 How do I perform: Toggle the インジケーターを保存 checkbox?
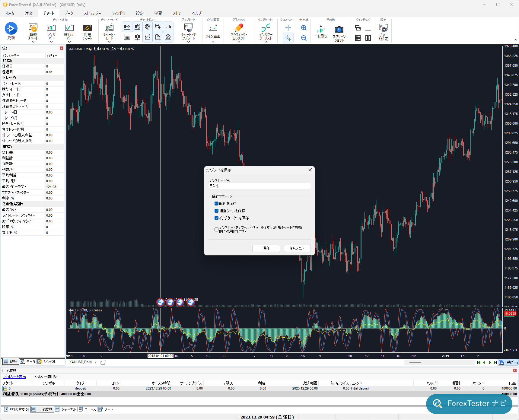(x=216, y=218)
